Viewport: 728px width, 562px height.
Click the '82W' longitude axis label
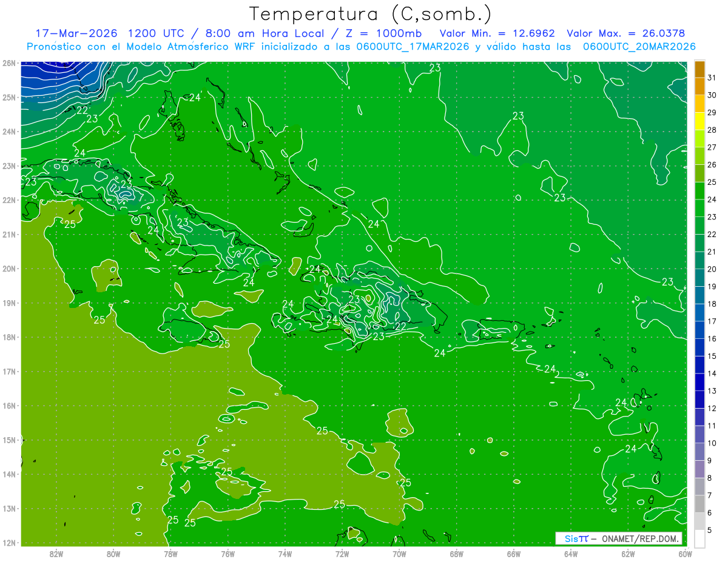tap(56, 554)
